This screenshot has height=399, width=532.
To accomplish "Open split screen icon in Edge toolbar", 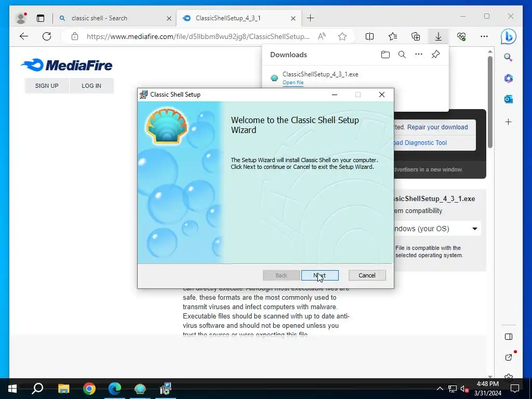I will pyautogui.click(x=369, y=36).
